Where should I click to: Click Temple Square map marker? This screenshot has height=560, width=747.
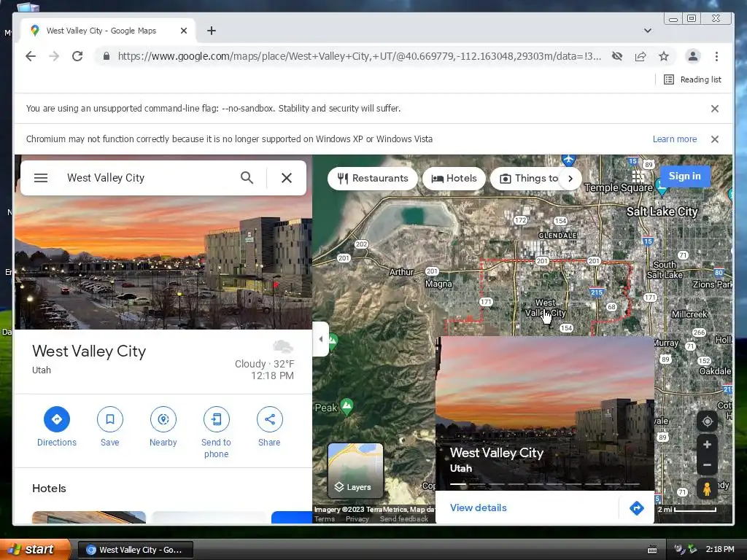[661, 188]
